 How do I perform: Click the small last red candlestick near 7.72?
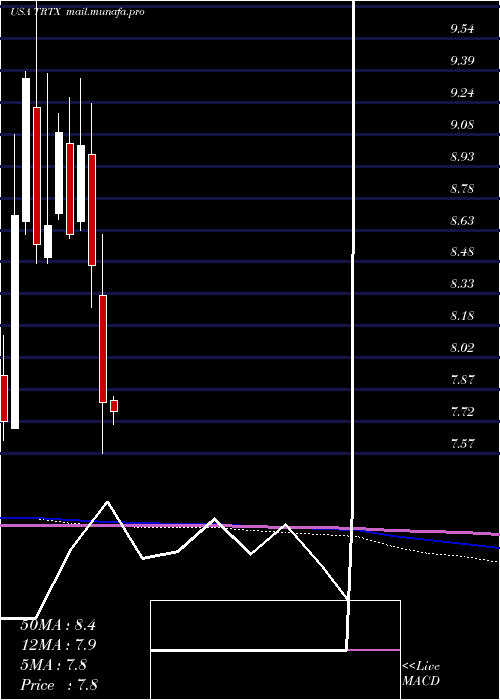[114, 406]
